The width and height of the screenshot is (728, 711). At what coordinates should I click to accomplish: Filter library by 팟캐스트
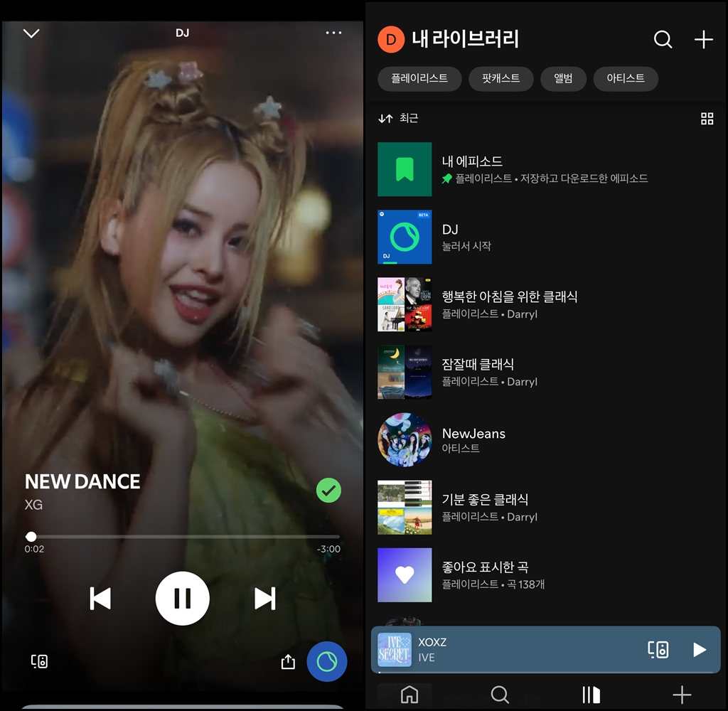[500, 78]
